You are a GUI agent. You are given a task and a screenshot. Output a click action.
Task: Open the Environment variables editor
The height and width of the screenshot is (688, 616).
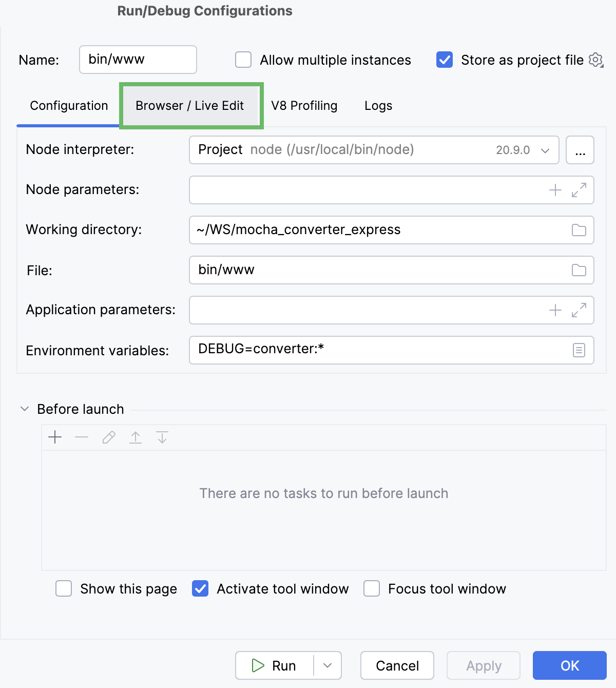579,350
